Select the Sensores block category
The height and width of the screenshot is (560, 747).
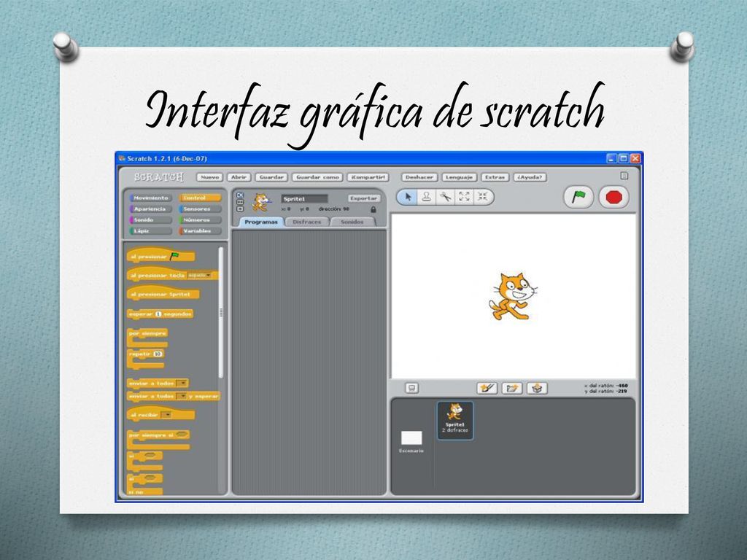200,209
